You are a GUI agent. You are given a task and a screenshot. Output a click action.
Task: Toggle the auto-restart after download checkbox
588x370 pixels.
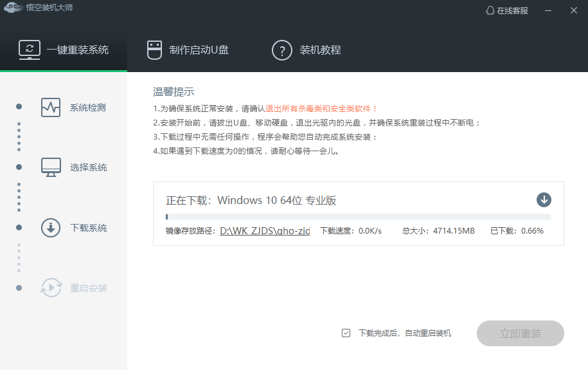coord(346,333)
